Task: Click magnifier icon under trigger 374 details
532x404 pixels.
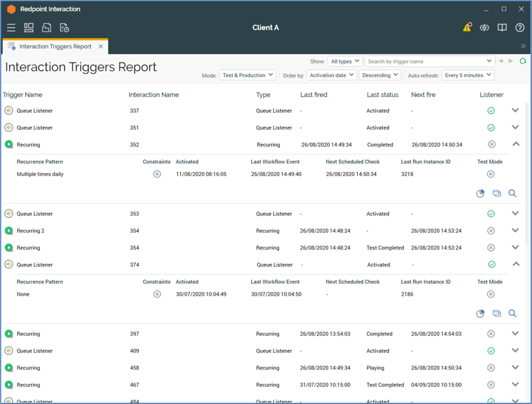Action: 512,314
